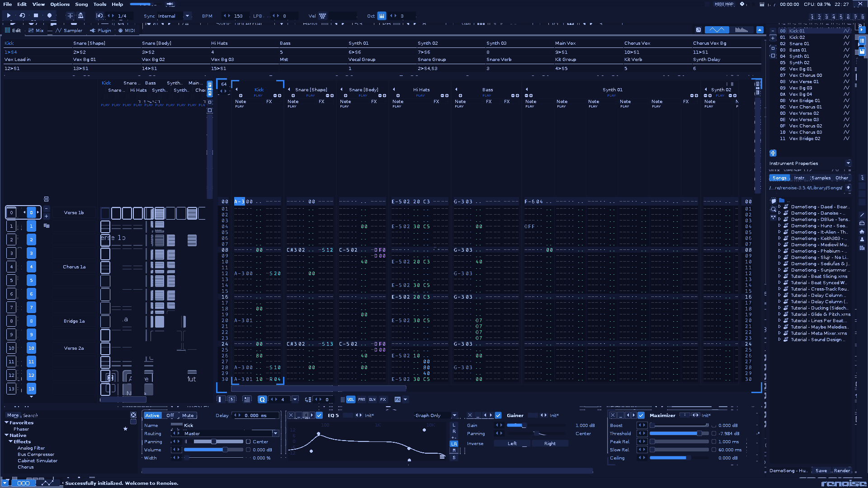Stop playback in transport bar
This screenshot has width=868, height=488.
(36, 15)
